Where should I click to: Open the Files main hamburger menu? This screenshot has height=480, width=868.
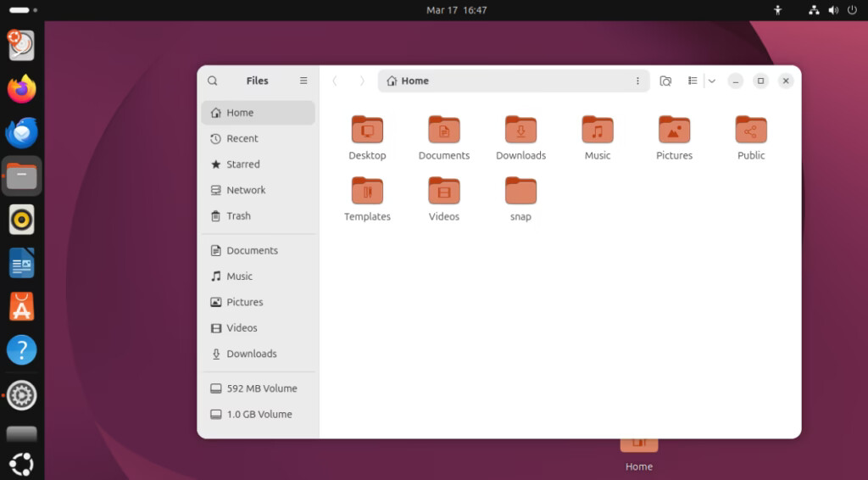coord(303,81)
